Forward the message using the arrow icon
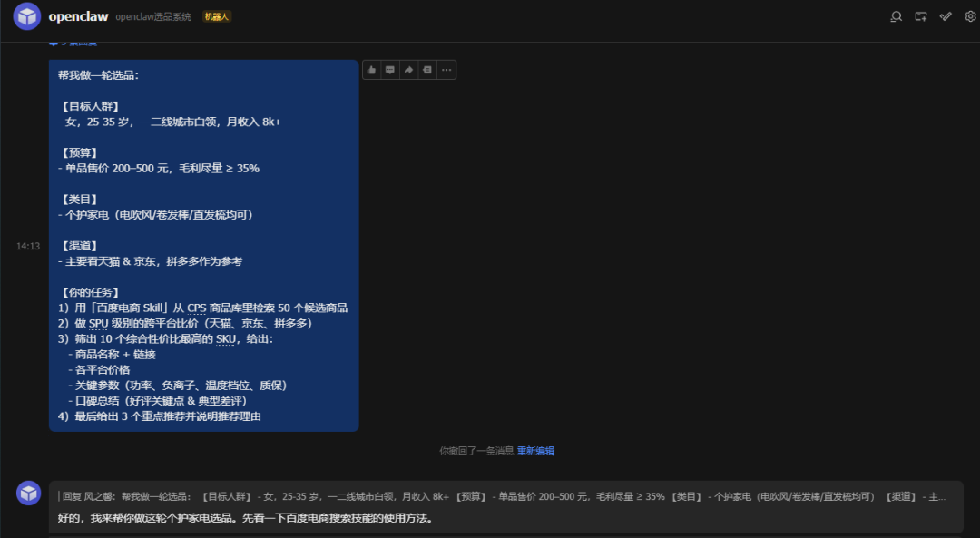This screenshot has height=538, width=980. tap(408, 70)
